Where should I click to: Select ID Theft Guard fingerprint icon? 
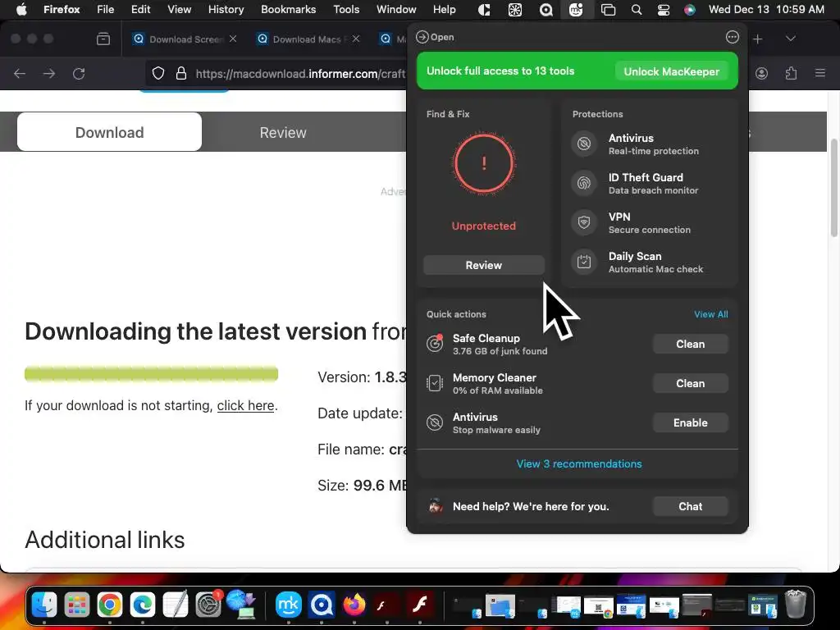(584, 183)
